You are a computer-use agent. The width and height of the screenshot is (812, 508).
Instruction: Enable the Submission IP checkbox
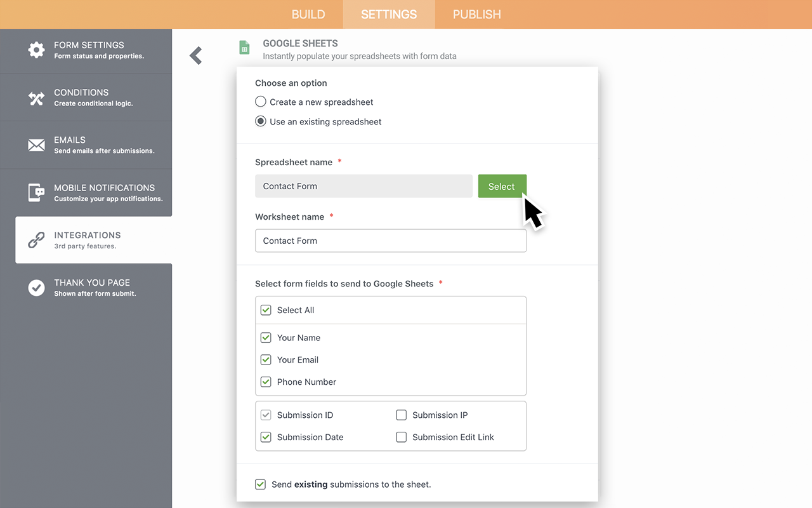pyautogui.click(x=401, y=415)
